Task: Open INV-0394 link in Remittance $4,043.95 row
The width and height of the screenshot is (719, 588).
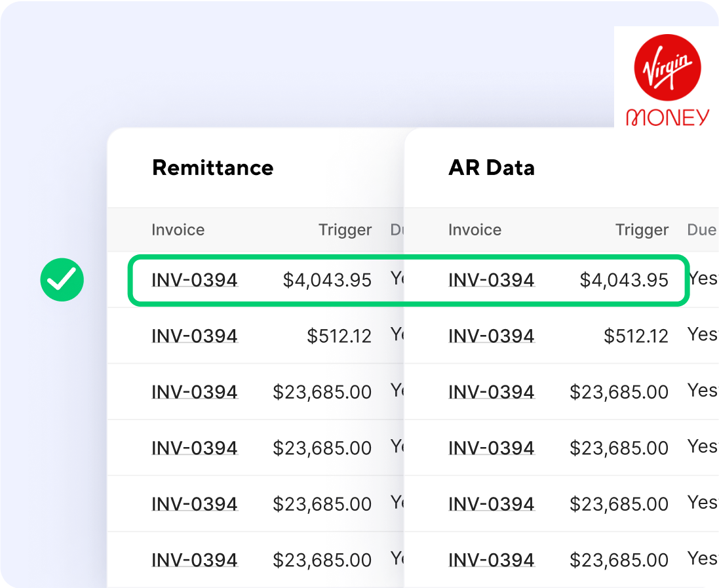Action: tap(195, 281)
